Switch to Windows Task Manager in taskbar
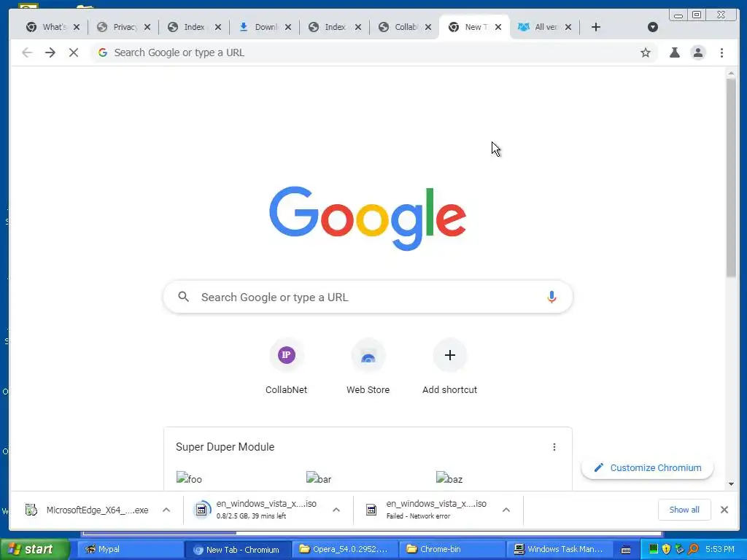 tap(559, 550)
